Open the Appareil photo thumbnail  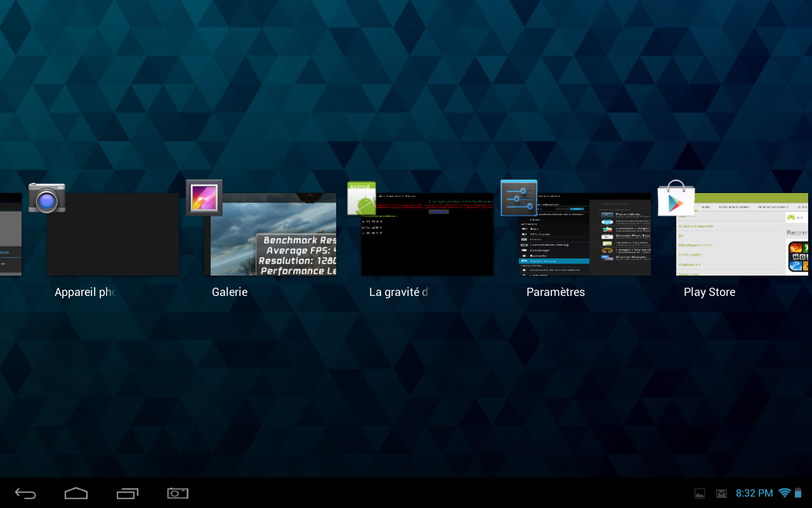[113, 234]
